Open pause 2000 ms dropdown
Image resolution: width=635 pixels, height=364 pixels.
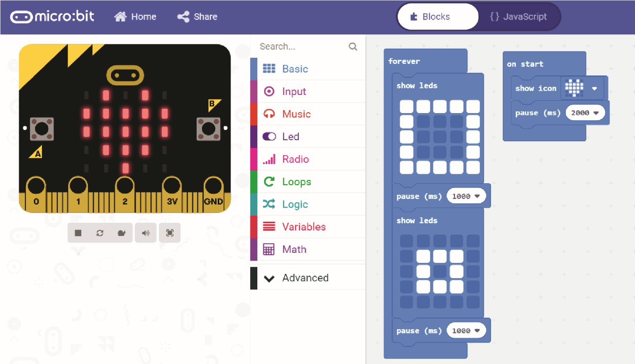click(585, 113)
